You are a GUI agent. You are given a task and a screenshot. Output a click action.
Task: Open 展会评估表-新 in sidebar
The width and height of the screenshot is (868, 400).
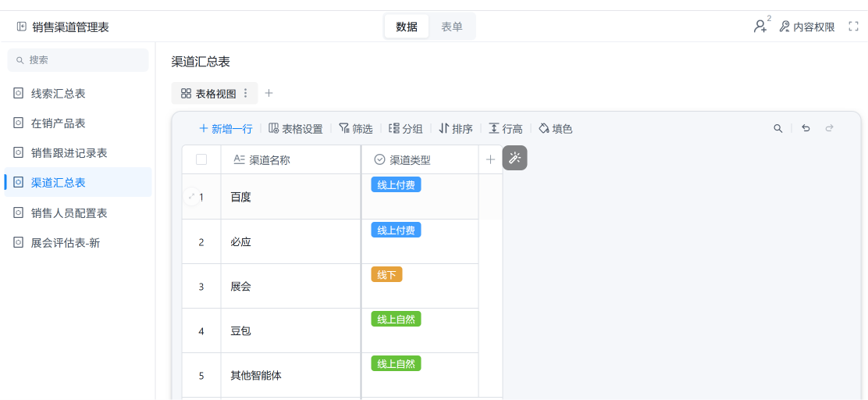pos(78,243)
